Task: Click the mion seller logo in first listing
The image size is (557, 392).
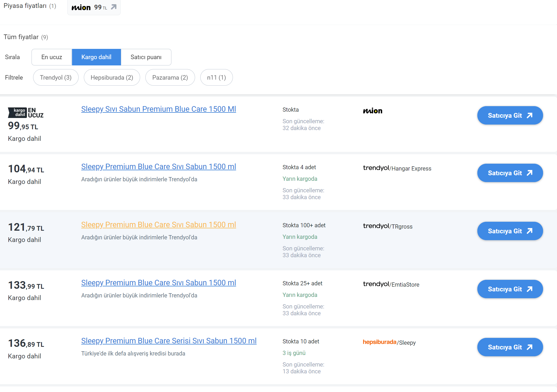Action: coord(372,111)
